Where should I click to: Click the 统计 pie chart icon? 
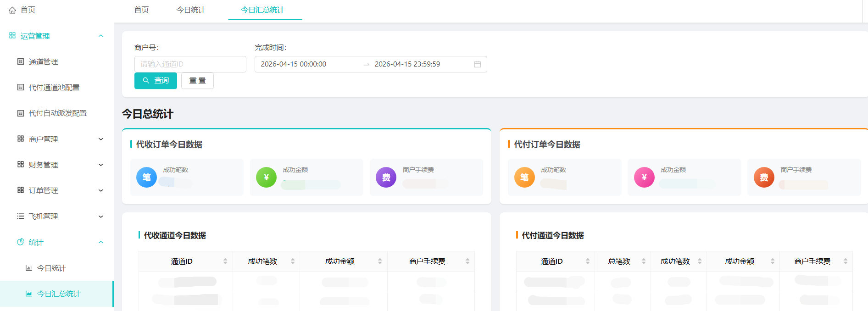(21, 242)
